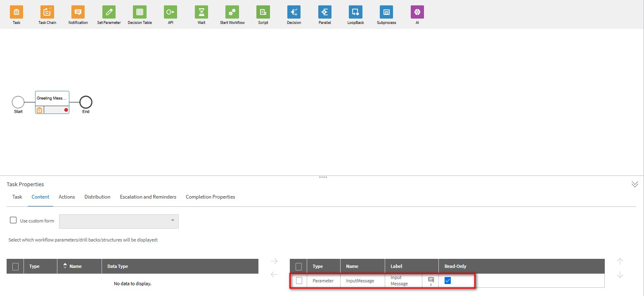Tick the InputMessage row selection checkbox
The width and height of the screenshot is (644, 296).
pyautogui.click(x=299, y=281)
